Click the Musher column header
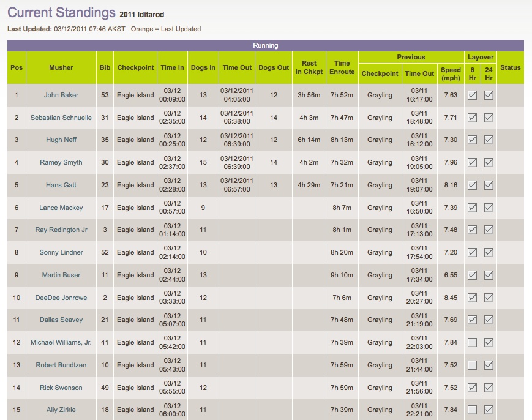This screenshot has height=420, width=532. (x=61, y=67)
